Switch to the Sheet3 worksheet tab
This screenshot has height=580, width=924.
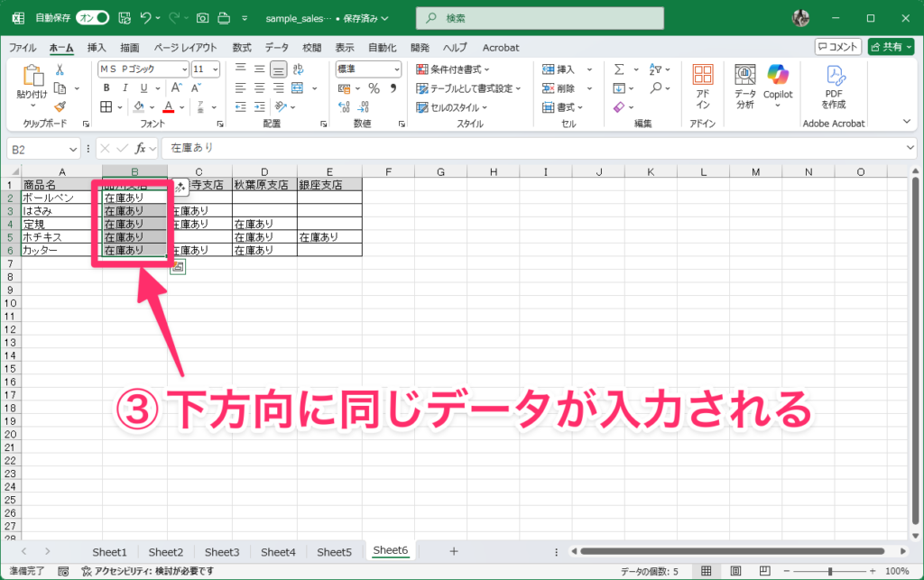(x=222, y=551)
